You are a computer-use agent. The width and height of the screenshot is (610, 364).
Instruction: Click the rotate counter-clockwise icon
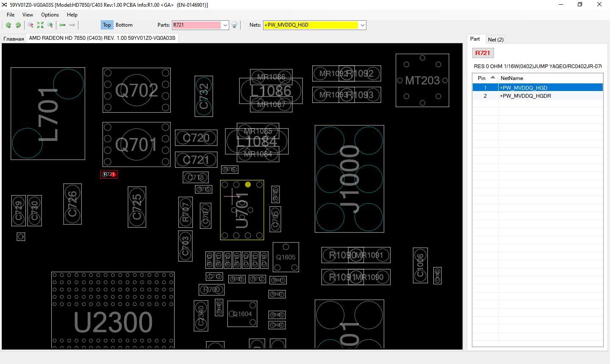tap(8, 25)
